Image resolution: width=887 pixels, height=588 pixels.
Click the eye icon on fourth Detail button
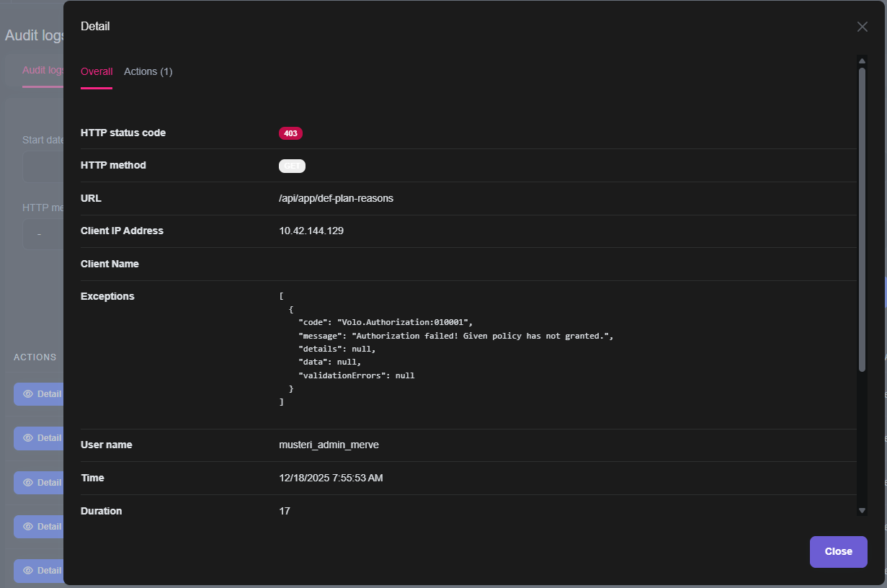28,527
